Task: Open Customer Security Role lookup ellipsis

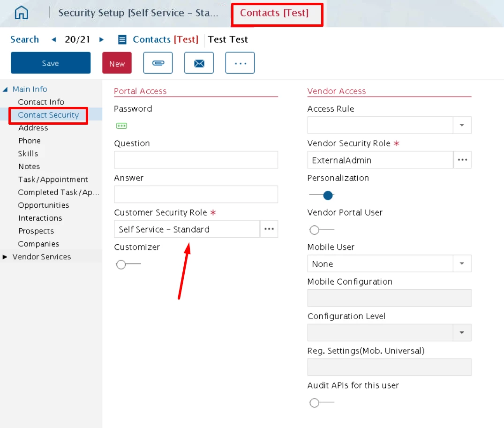Action: click(269, 229)
